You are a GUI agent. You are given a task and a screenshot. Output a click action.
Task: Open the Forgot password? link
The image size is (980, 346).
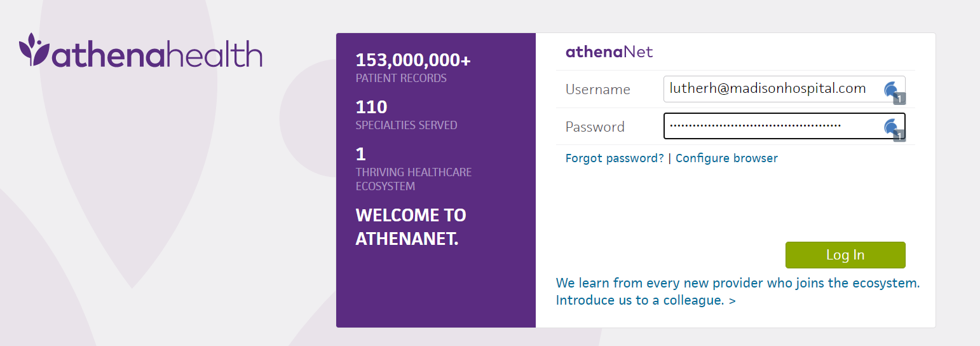pos(615,158)
